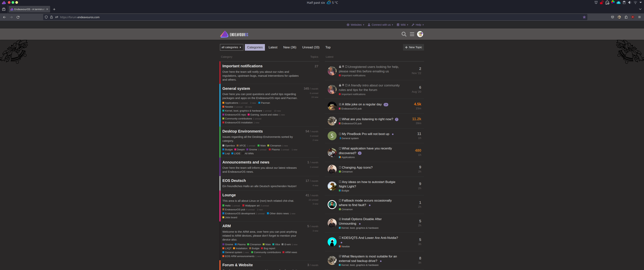The width and height of the screenshot is (644, 270).
Task: Open the list all tabs chevron
Action: (x=640, y=9)
